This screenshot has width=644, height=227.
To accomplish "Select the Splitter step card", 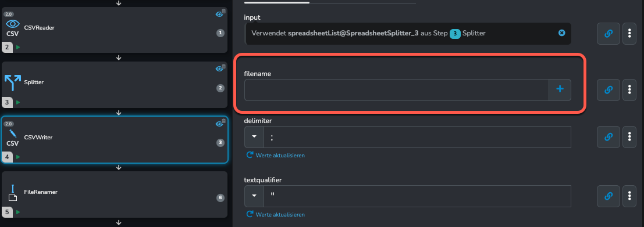I will click(114, 85).
